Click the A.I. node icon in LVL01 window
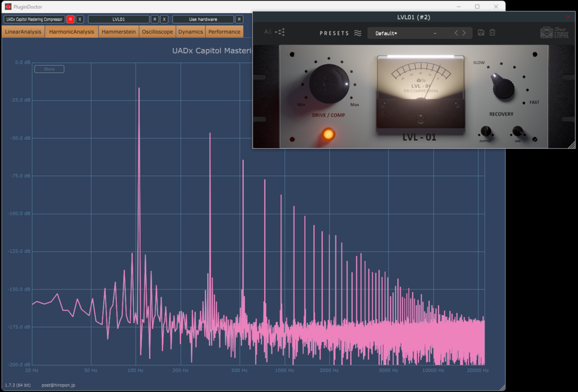Viewport: 578px width, 392px height. point(280,32)
